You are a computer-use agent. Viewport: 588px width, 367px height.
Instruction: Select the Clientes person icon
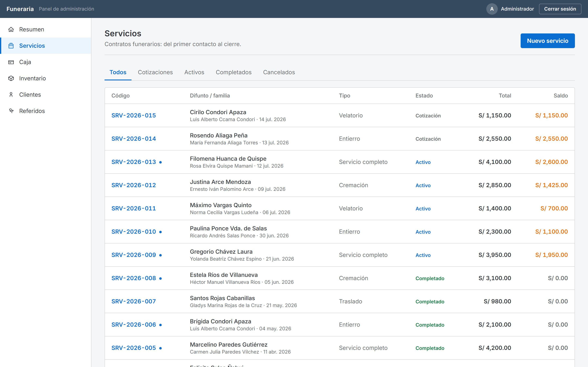click(11, 94)
